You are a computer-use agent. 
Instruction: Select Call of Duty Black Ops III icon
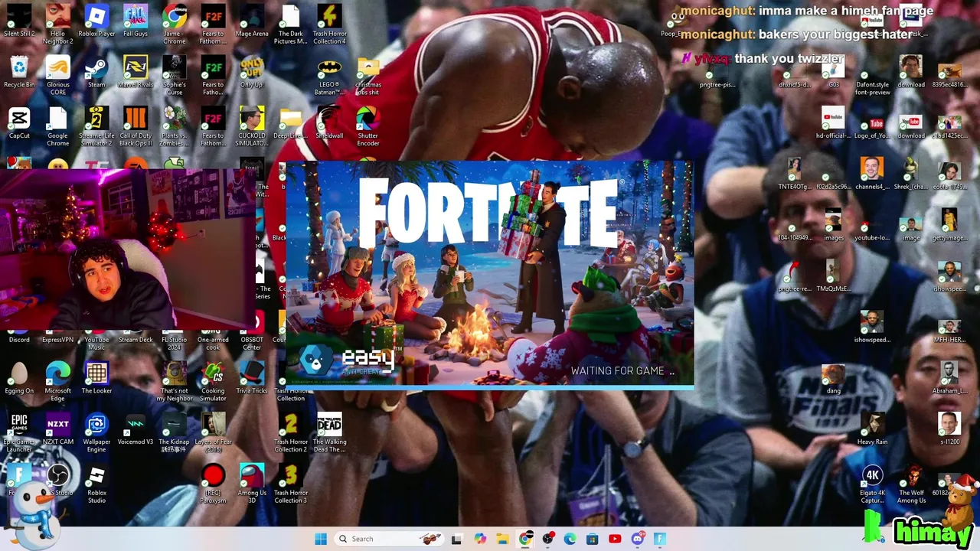point(136,126)
